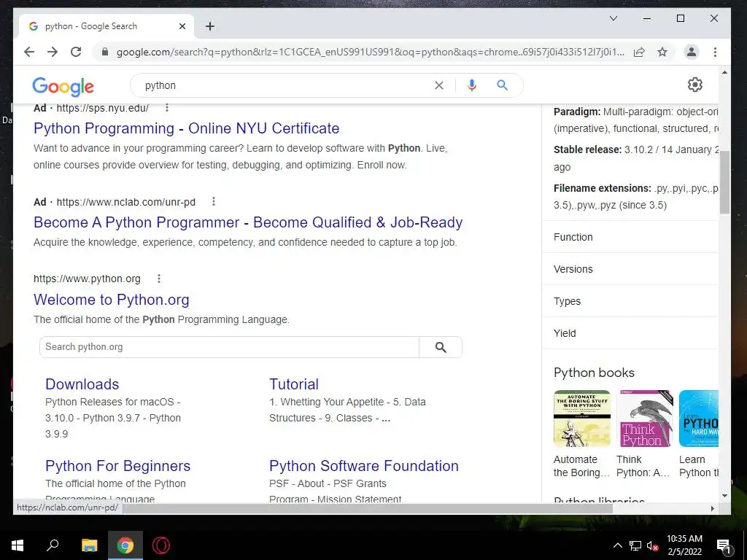Open the Tutorial sitelink
This screenshot has width=747, height=560.
point(294,384)
